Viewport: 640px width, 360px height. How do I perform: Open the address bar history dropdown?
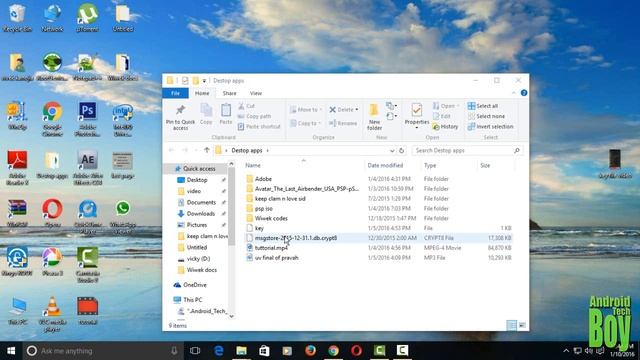point(392,150)
